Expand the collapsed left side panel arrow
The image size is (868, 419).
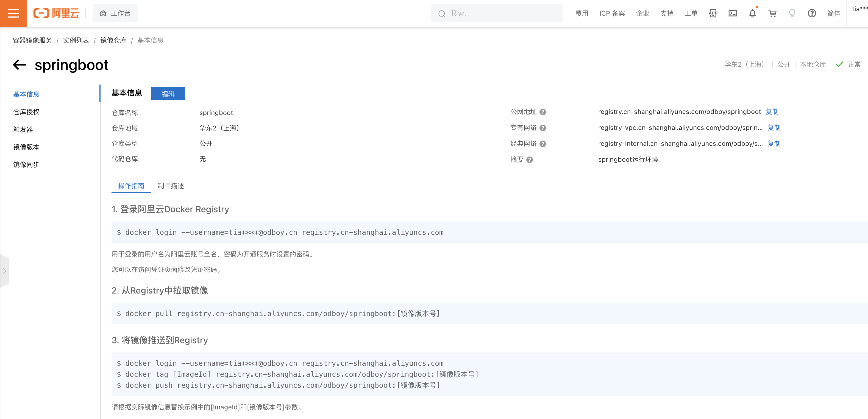pyautogui.click(x=4, y=271)
